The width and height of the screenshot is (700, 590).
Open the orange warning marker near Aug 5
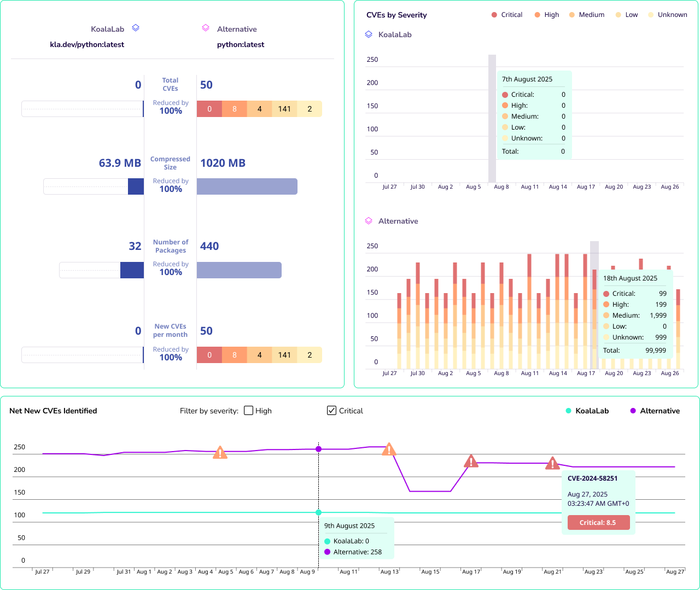220,453
